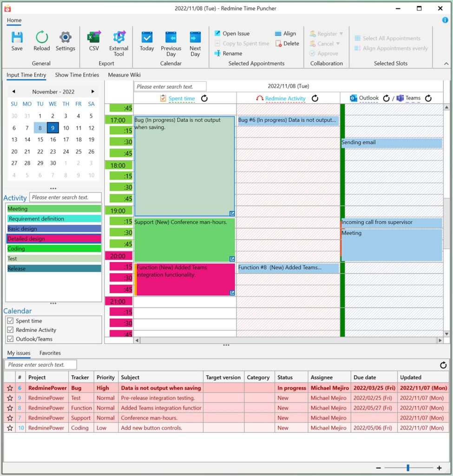Click the Teams column link
The height and width of the screenshot is (476, 453).
pos(413,98)
